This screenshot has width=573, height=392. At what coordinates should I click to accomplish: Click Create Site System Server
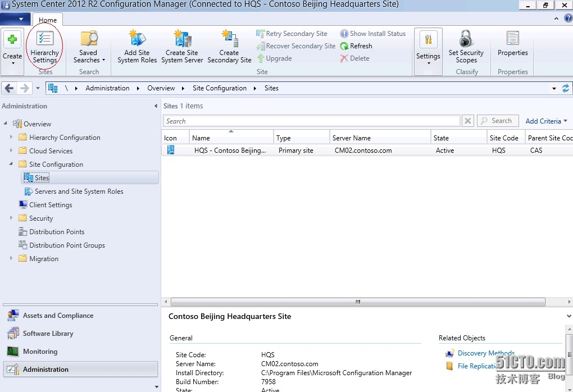point(182,47)
